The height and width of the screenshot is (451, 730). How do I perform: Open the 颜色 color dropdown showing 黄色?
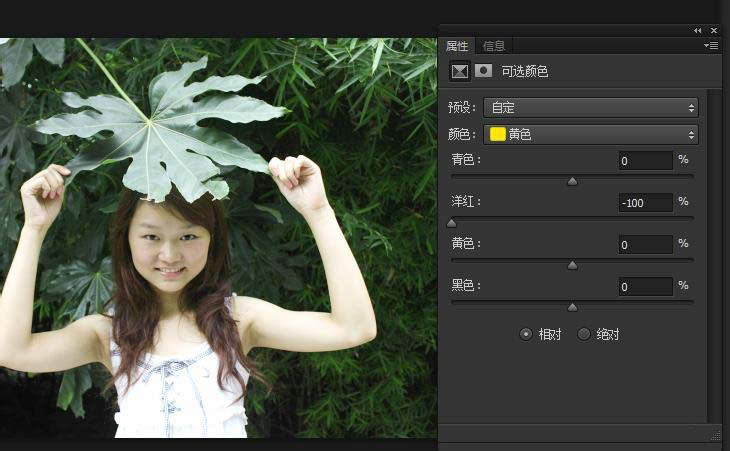[x=591, y=135]
